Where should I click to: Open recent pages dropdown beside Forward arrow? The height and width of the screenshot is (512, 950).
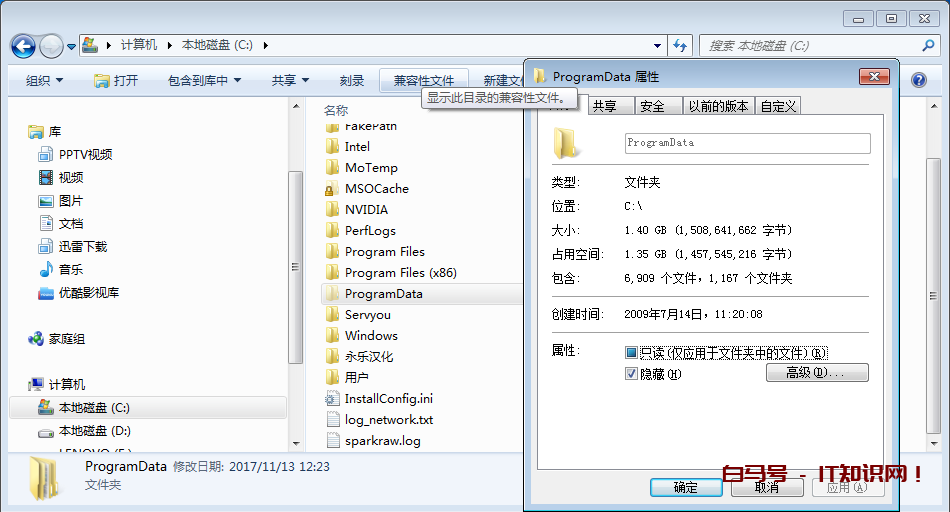click(x=71, y=47)
